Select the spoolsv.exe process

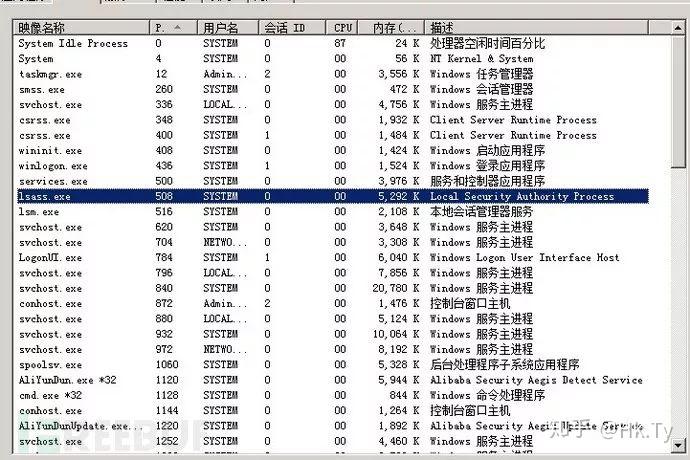click(333, 364)
